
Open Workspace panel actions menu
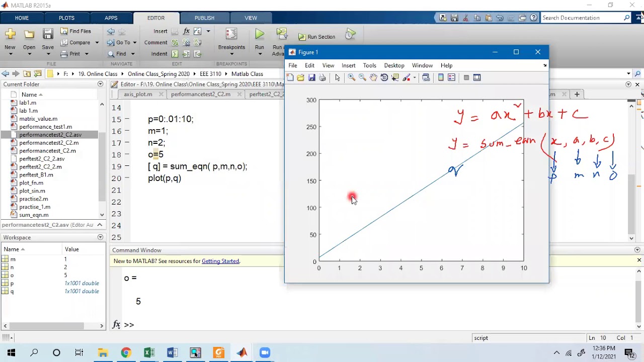[100, 237]
